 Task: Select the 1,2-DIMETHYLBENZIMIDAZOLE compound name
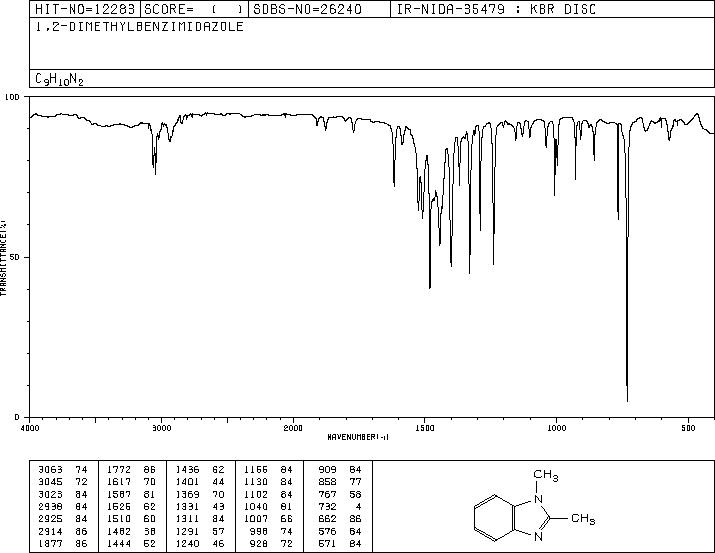pyautogui.click(x=140, y=27)
